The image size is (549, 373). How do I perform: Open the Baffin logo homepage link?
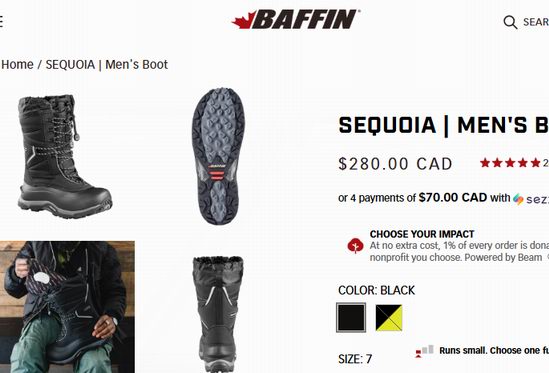(x=296, y=19)
